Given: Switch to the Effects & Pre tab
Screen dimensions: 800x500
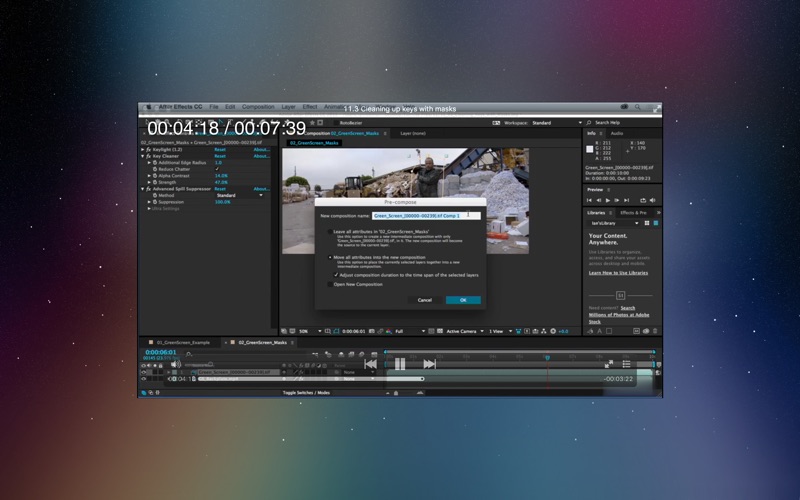Looking at the screenshot, I should pos(633,213).
